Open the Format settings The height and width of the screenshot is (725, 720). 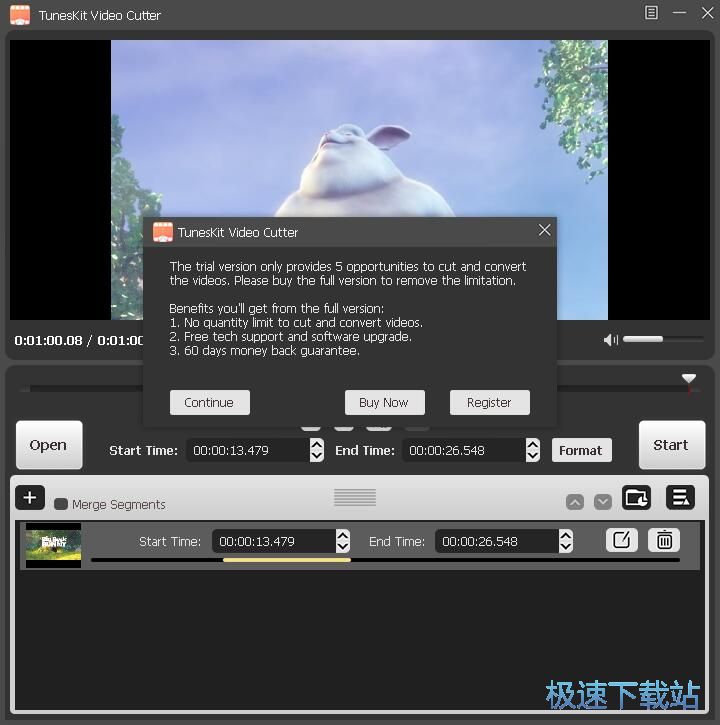coord(581,450)
